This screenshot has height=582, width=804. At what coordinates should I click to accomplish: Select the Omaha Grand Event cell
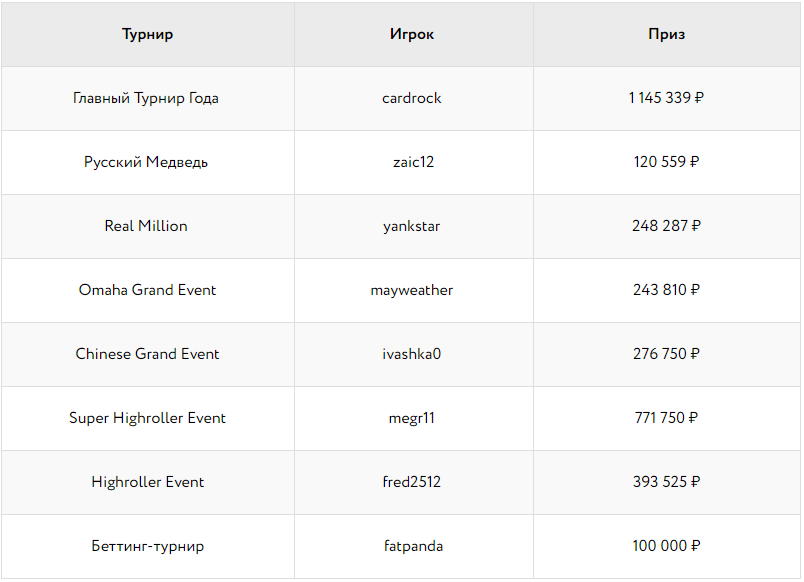(x=147, y=290)
